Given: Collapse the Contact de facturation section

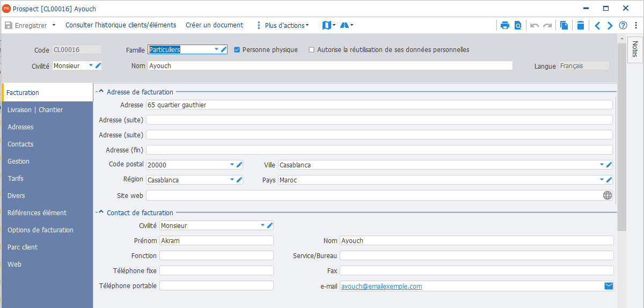Looking at the screenshot, I should click(x=101, y=212).
